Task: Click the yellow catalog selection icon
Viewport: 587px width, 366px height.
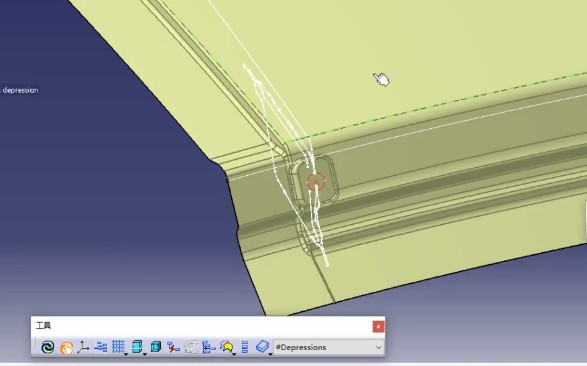Action: pos(226,347)
